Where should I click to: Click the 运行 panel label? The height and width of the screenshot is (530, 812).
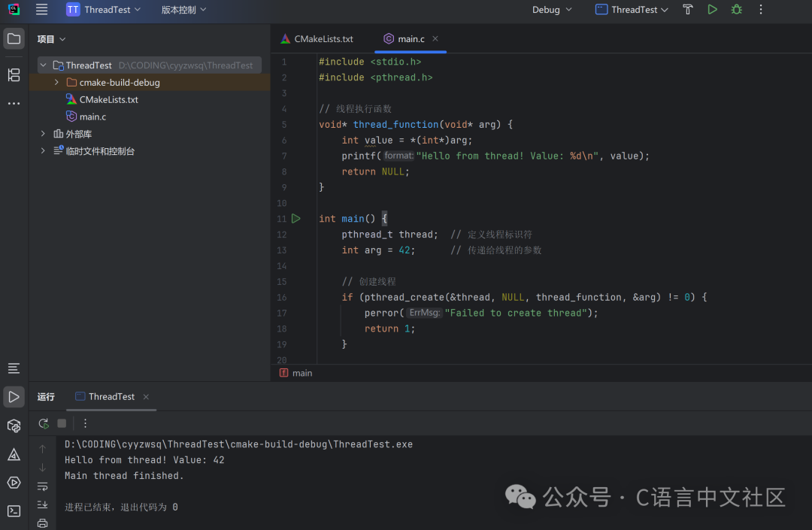pyautogui.click(x=46, y=396)
